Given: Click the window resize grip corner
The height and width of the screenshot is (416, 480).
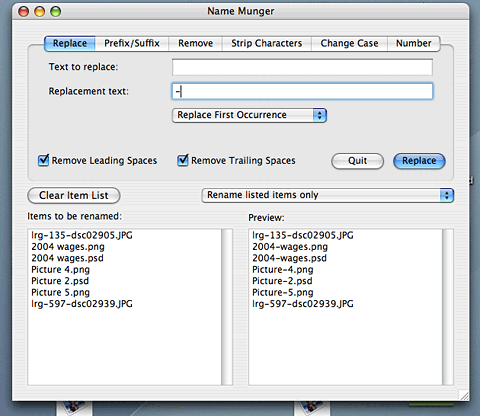Looking at the screenshot, I should point(464,395).
